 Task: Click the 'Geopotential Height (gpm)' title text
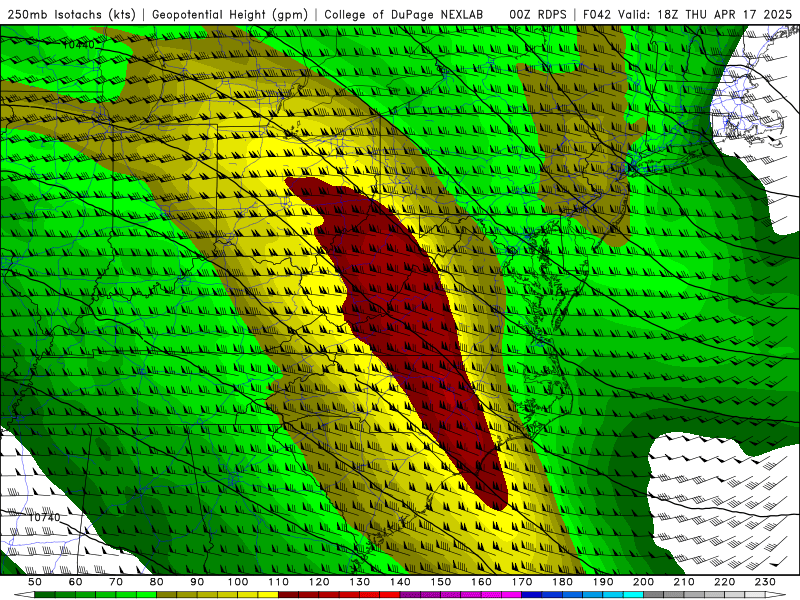230,15
